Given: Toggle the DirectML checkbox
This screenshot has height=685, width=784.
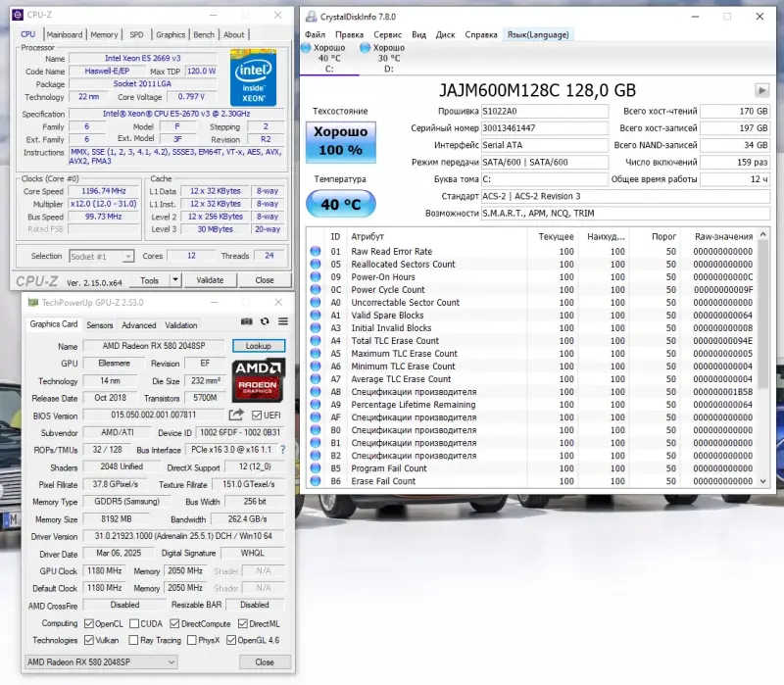Looking at the screenshot, I should point(242,623).
